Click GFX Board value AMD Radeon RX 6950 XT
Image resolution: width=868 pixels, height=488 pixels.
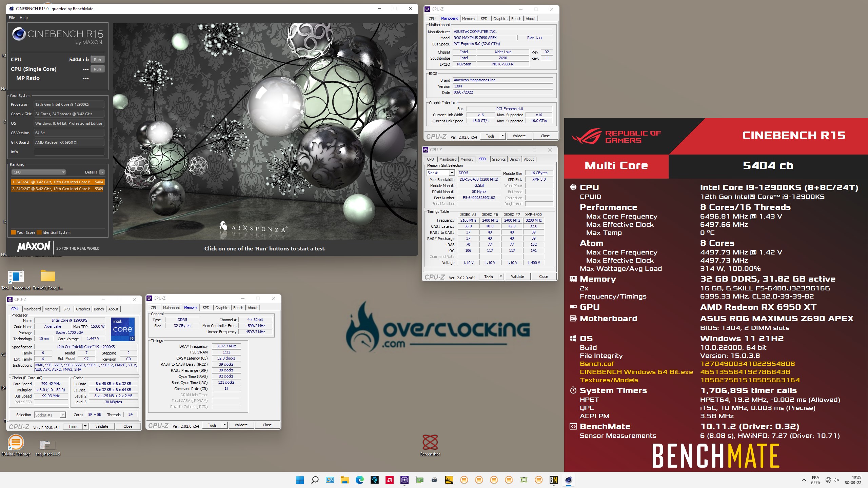pos(69,142)
